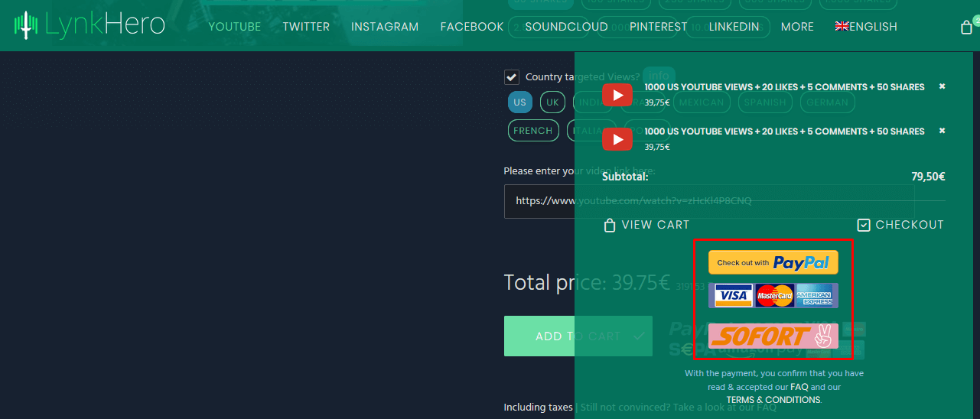Click YouTube icon of first cart item

pos(617,95)
